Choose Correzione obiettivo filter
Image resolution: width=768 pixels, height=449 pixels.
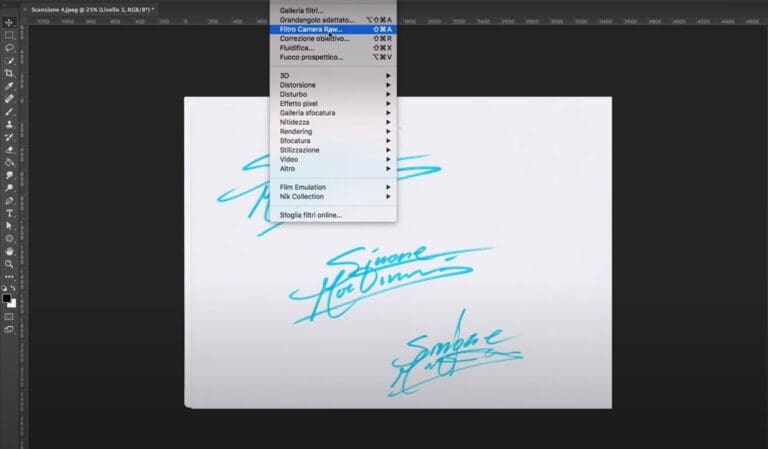point(333,39)
